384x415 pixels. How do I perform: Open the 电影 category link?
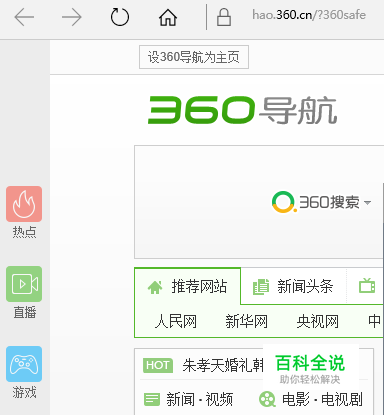pyautogui.click(x=296, y=399)
